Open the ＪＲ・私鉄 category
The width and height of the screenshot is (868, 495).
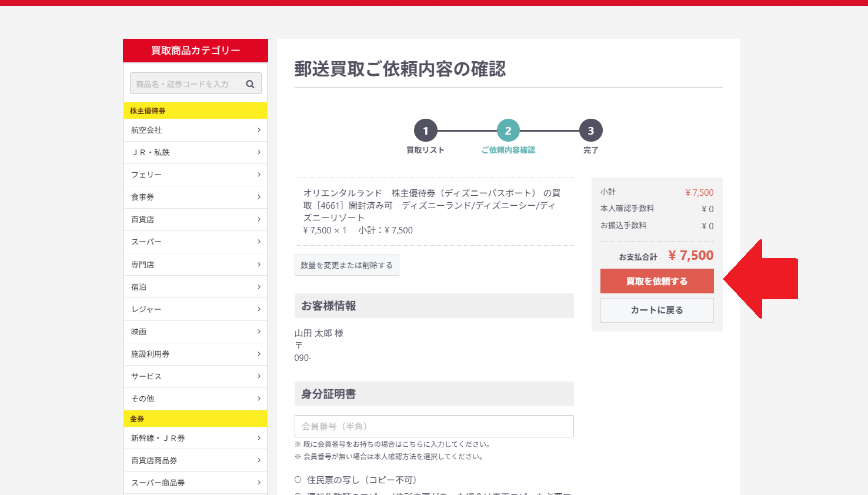pos(196,152)
